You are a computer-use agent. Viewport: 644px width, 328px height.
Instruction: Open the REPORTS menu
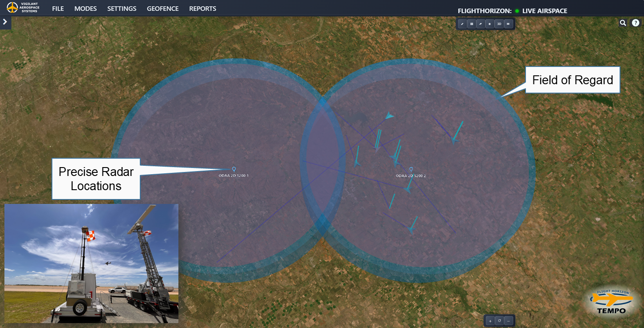tap(202, 9)
